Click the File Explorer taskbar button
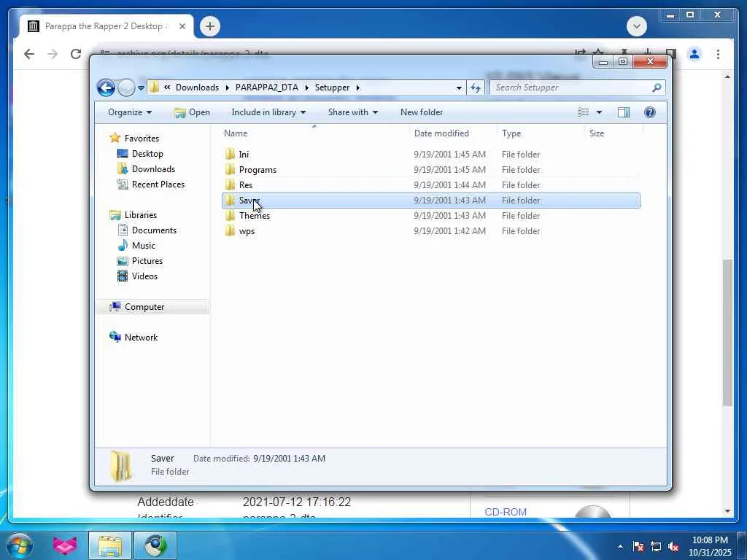747x560 pixels. pyautogui.click(x=111, y=545)
